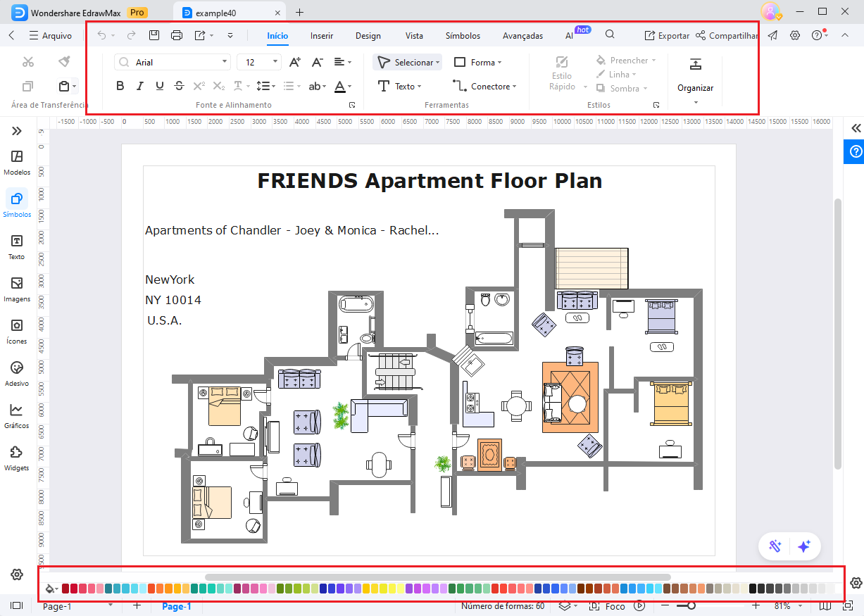Toggle Underline formatting

click(x=160, y=86)
